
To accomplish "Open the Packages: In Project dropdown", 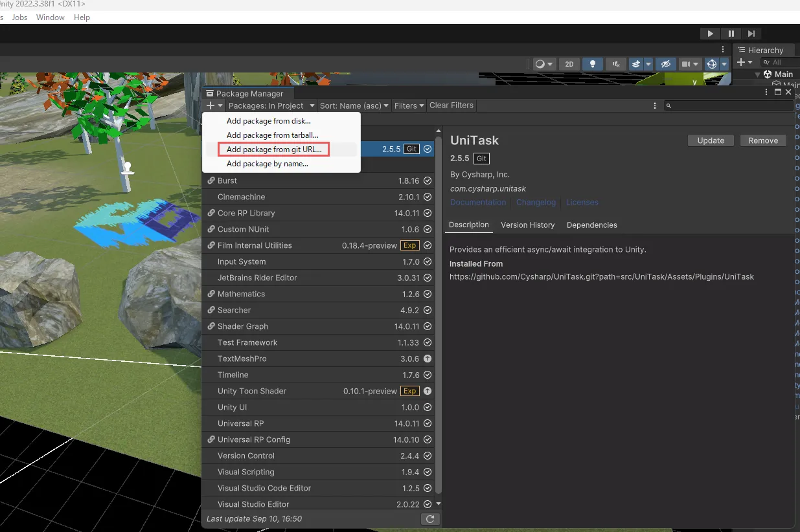I will [x=271, y=105].
